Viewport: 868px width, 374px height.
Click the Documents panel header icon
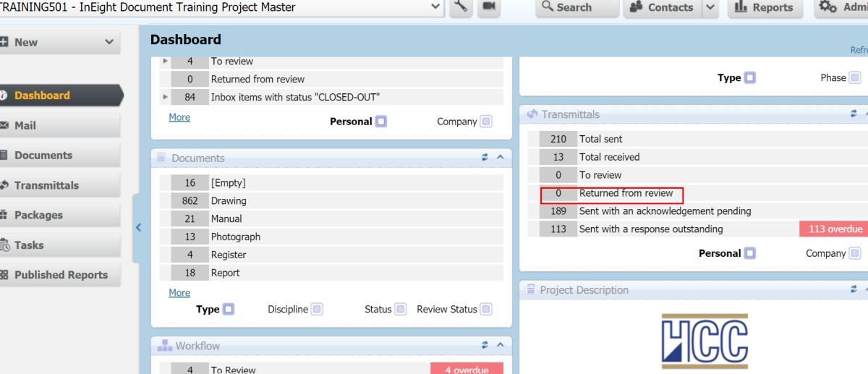pos(163,158)
